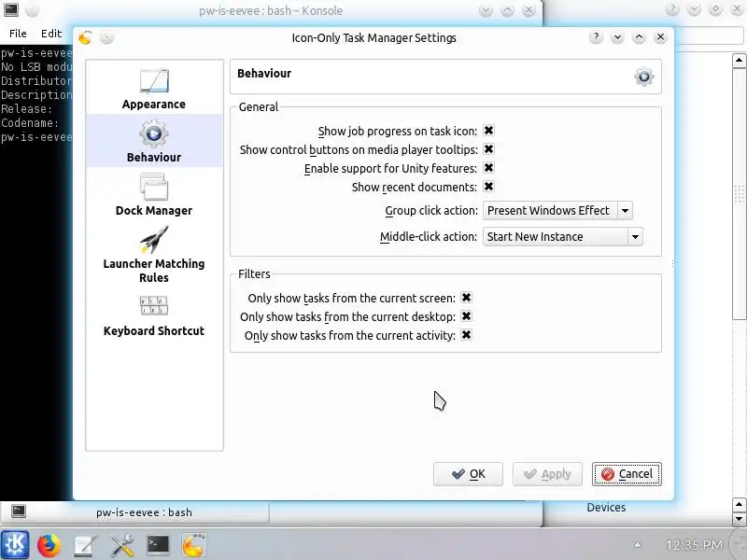
Task: Cancel the settings dialog
Action: 627,474
